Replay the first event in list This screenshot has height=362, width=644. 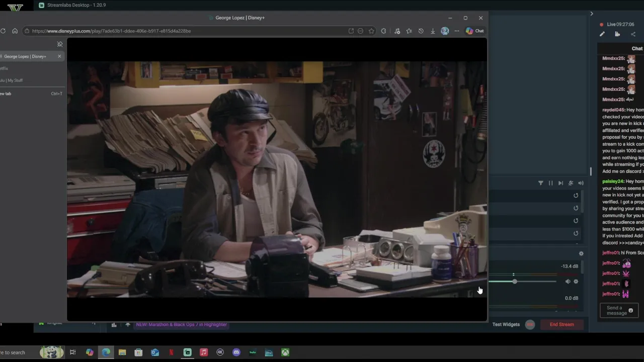[x=576, y=196]
